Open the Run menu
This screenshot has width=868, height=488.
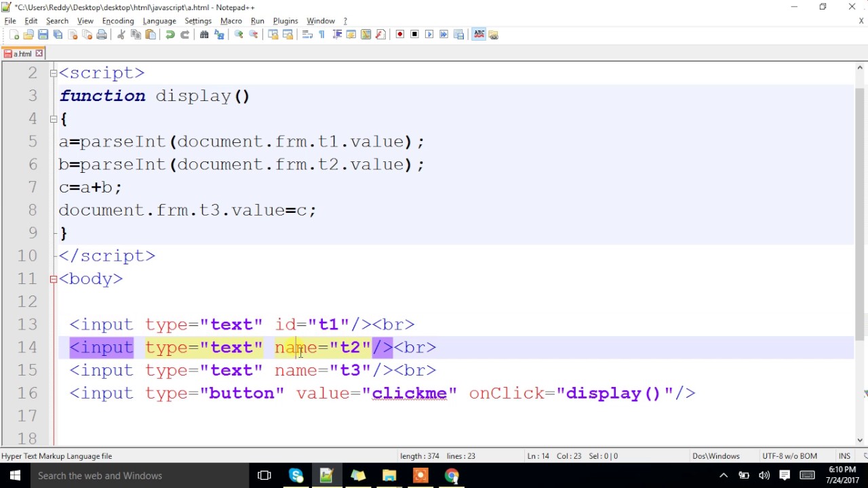click(x=258, y=21)
